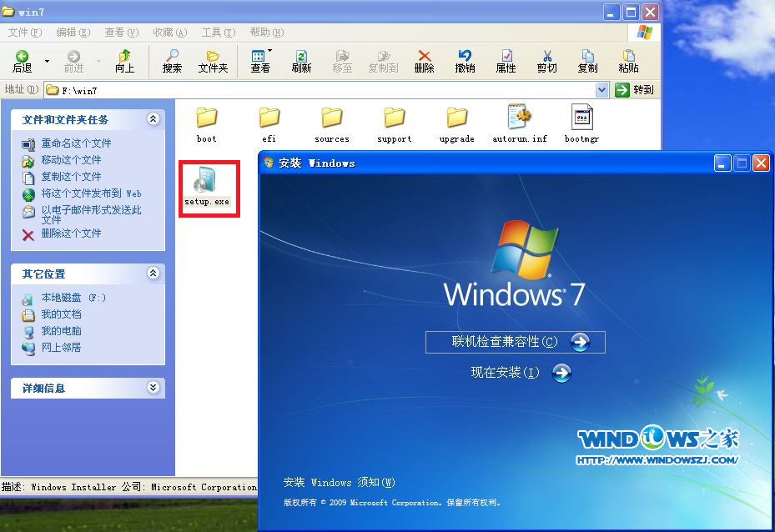Click the Paste (粘贴) toolbar icon
The height and width of the screenshot is (532, 775).
[628, 61]
